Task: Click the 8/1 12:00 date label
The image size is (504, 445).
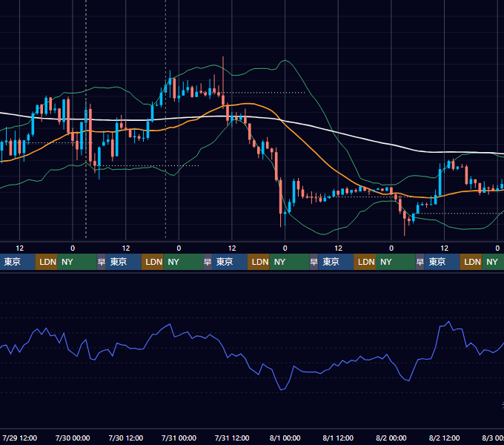Action: tap(338, 438)
